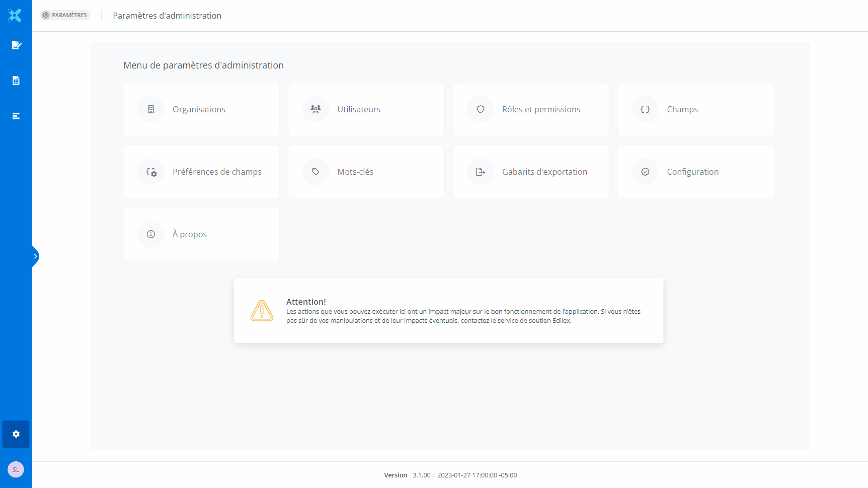This screenshot has width=868, height=488.
Task: Open the Mots-clés tile
Action: coord(366,172)
